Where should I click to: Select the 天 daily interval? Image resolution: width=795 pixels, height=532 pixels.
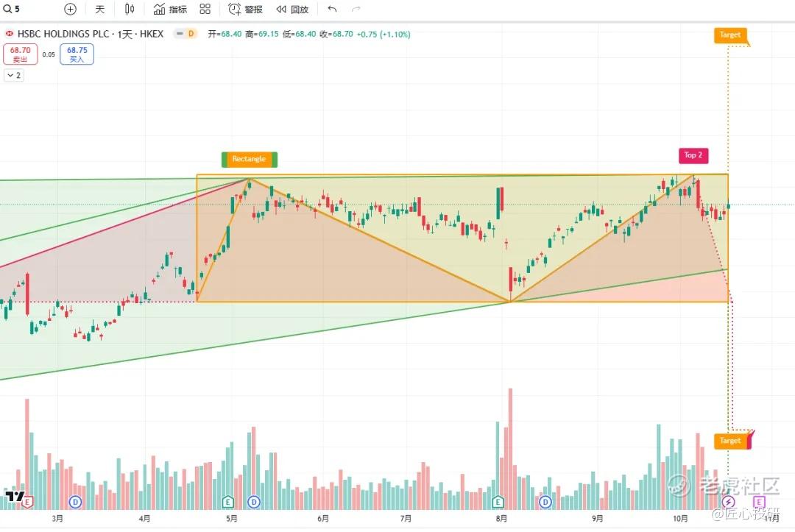click(100, 9)
